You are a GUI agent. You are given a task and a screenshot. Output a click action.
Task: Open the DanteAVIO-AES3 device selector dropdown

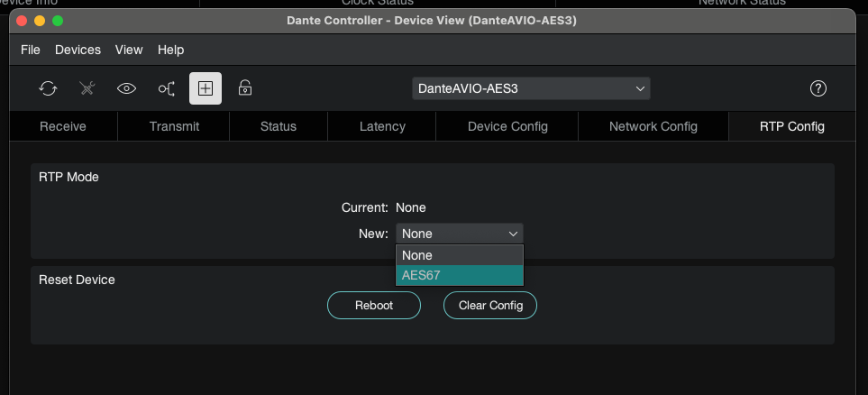coord(531,88)
